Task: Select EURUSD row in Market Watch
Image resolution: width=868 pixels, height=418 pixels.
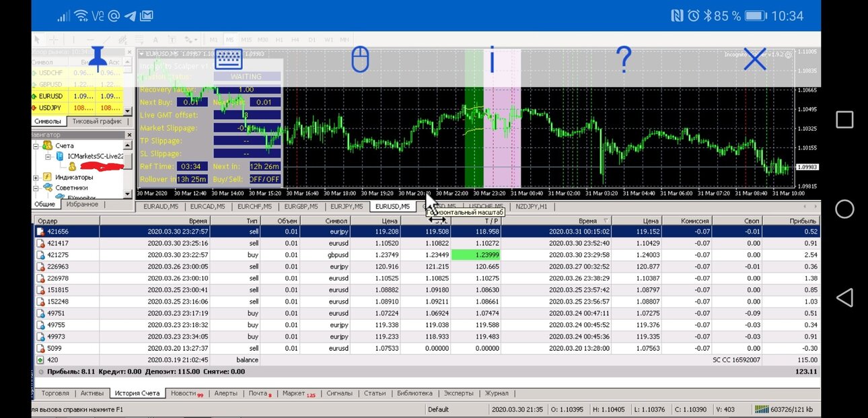Action: pos(77,96)
